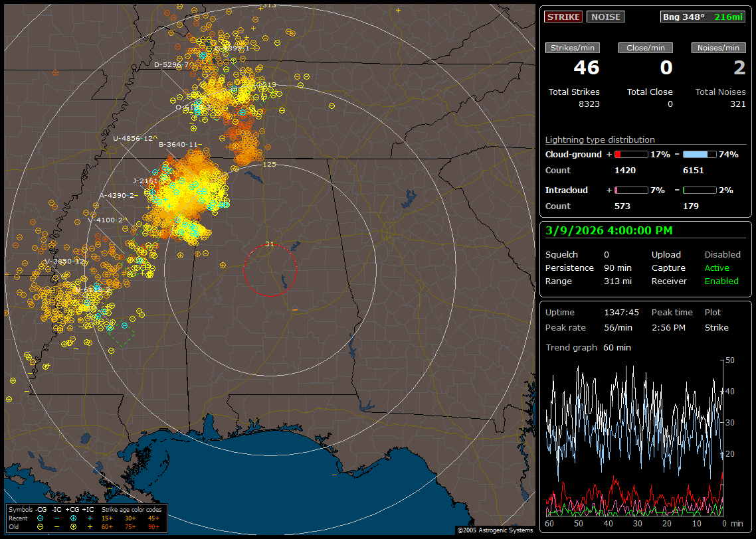The height and width of the screenshot is (539, 756).
Task: Click the recent +CG symbol in legend
Action: [73, 518]
